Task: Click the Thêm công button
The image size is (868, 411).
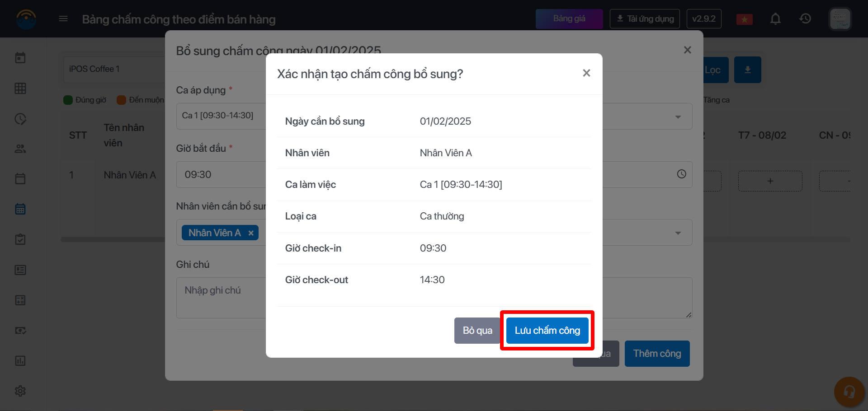Action: click(x=657, y=354)
